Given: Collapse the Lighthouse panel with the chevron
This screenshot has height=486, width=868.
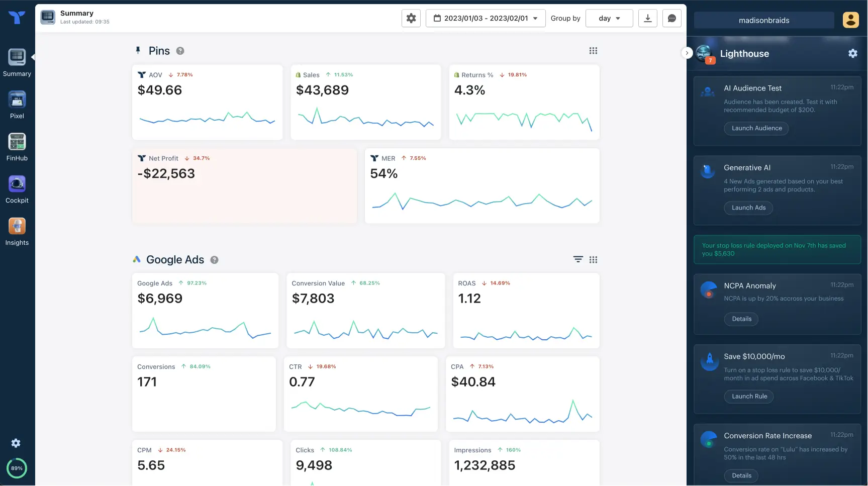Looking at the screenshot, I should click(687, 53).
